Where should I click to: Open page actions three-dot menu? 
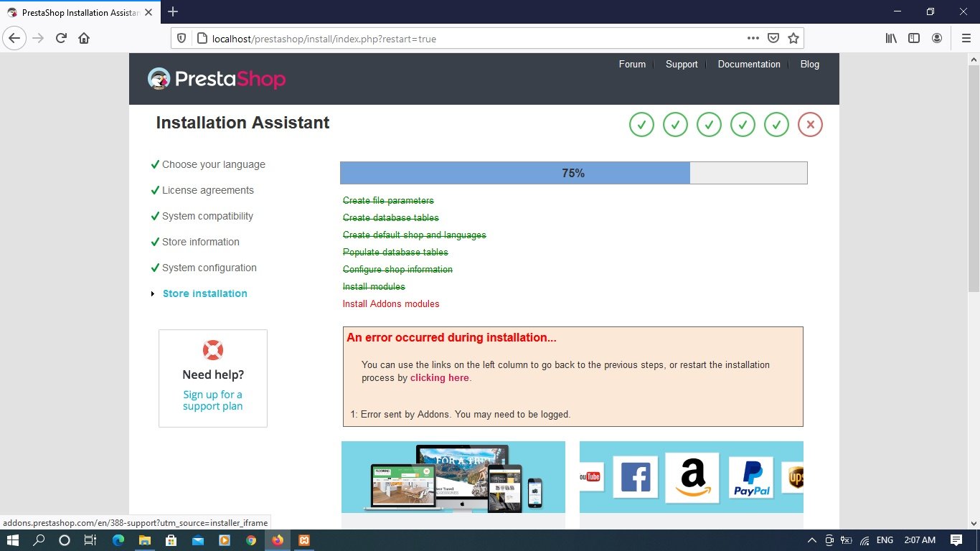coord(753,39)
